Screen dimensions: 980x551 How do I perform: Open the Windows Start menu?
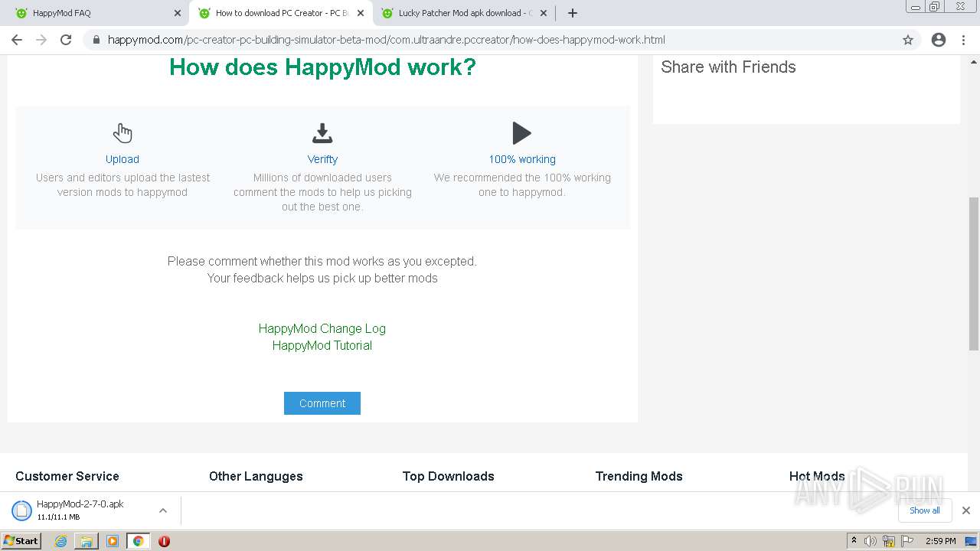(21, 541)
